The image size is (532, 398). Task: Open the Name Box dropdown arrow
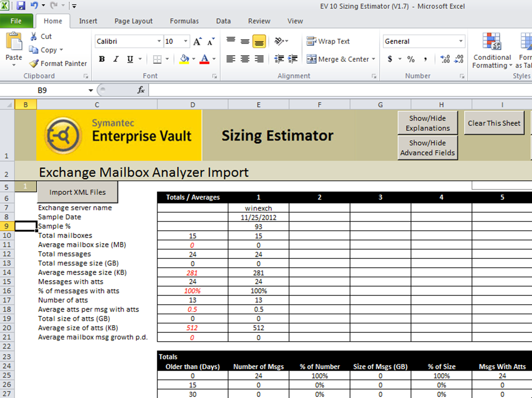coord(91,91)
